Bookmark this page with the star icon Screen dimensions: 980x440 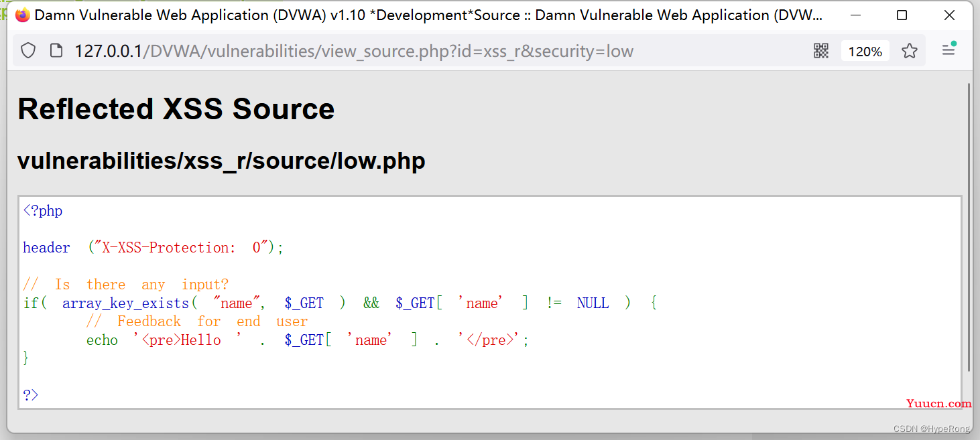[910, 51]
